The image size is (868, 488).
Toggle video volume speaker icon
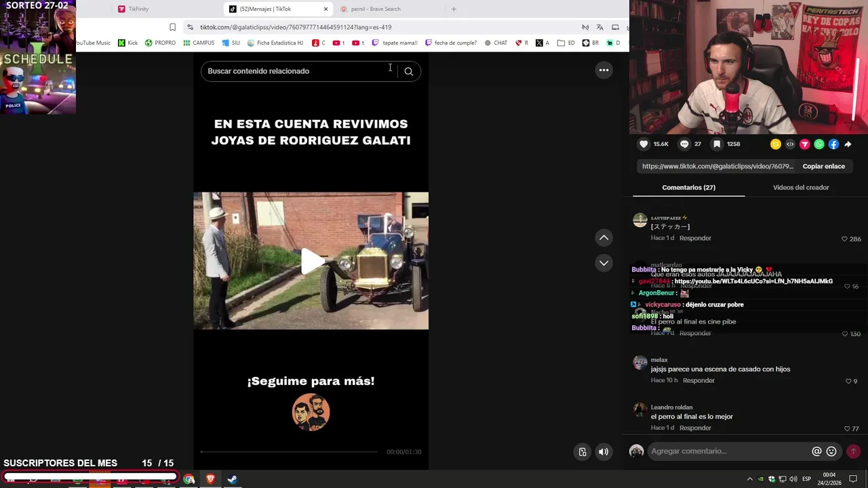604,452
